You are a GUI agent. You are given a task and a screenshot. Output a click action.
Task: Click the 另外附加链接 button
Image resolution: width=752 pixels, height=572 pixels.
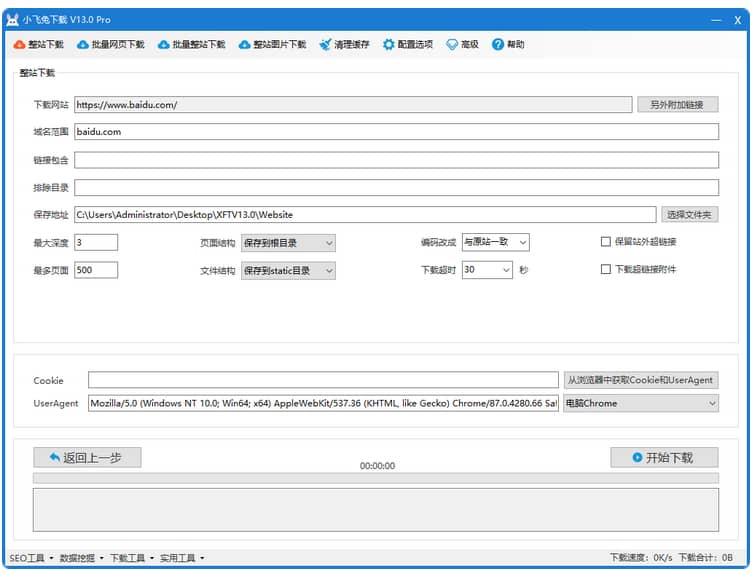pyautogui.click(x=677, y=105)
